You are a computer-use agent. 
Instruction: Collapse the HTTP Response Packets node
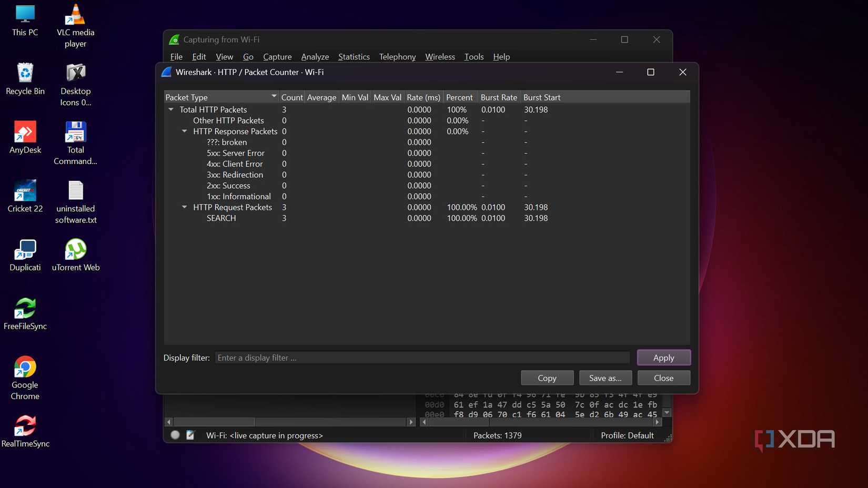[x=185, y=131]
